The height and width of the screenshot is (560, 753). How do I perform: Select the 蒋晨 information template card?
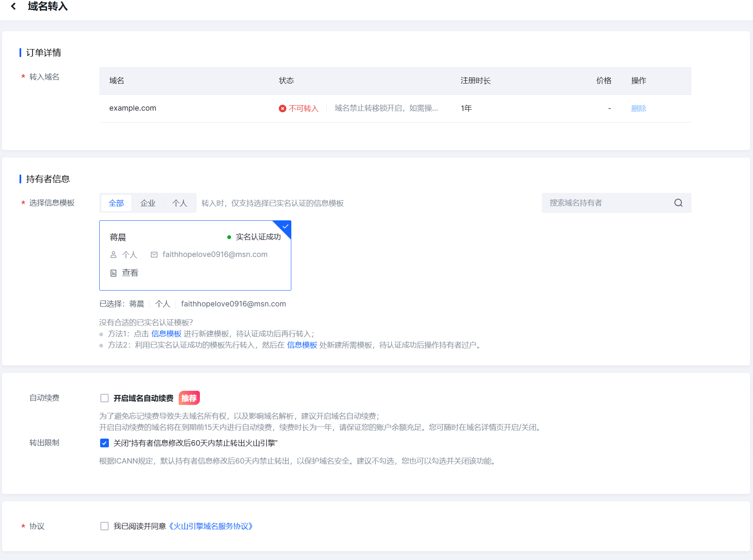coord(195,255)
